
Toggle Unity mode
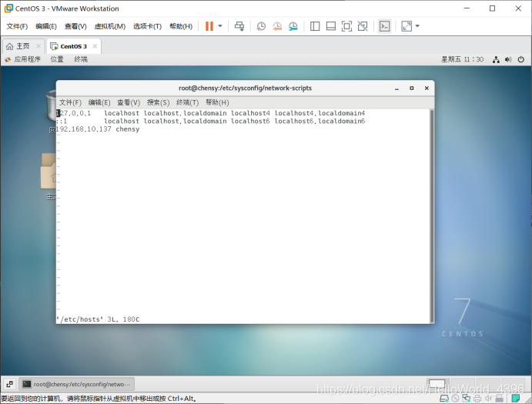363,26
